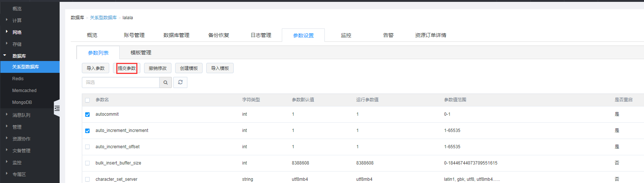
Task: Switch to the 日志管理 tab
Action: click(261, 35)
